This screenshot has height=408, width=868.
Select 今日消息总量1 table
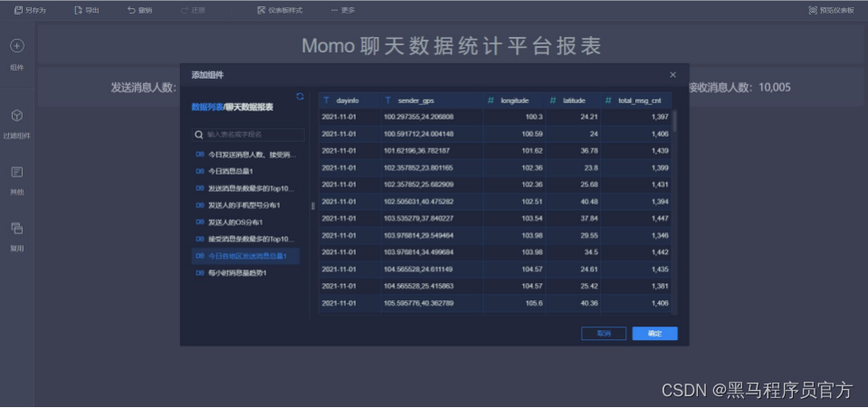245,172
